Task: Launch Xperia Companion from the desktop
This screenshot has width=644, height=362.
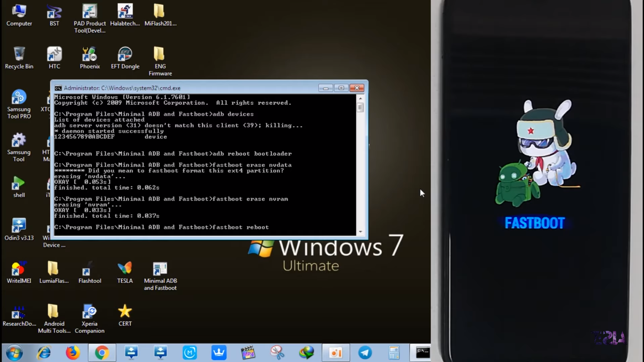Action: [x=90, y=319]
